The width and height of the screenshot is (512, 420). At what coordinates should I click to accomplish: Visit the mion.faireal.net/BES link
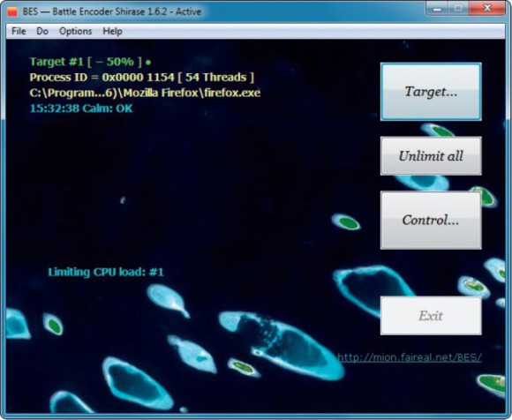[410, 357]
